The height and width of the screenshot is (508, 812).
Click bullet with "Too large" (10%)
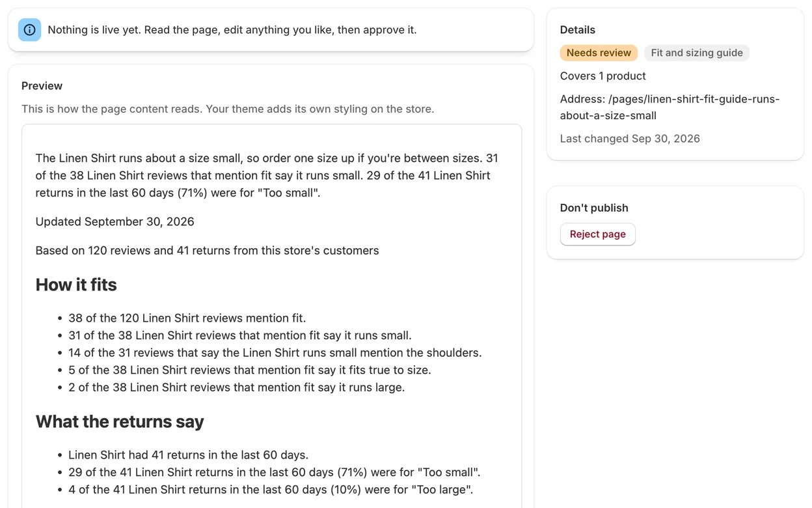[271, 490]
